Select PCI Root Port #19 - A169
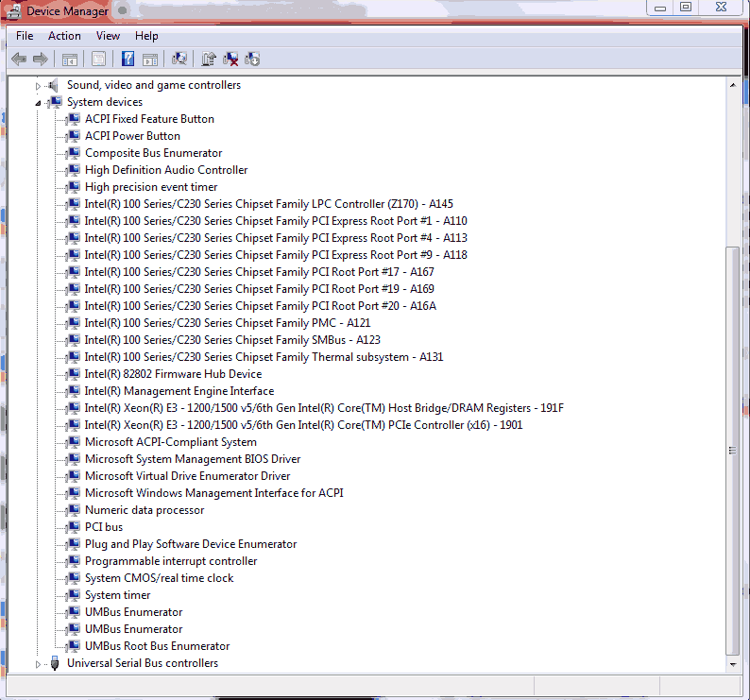This screenshot has height=700, width=750. [259, 288]
